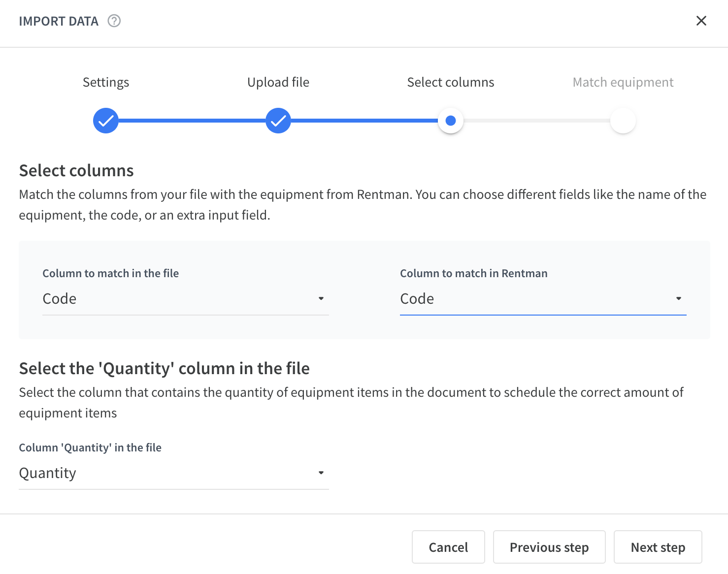The width and height of the screenshot is (728, 574).
Task: Click the Cancel button
Action: [x=448, y=547]
